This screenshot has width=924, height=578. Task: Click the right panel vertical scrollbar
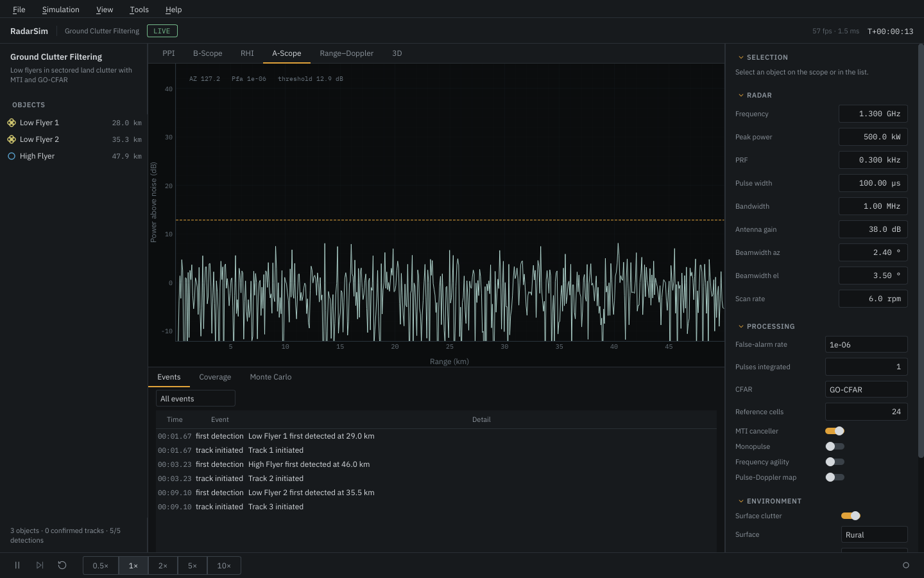pos(921,250)
